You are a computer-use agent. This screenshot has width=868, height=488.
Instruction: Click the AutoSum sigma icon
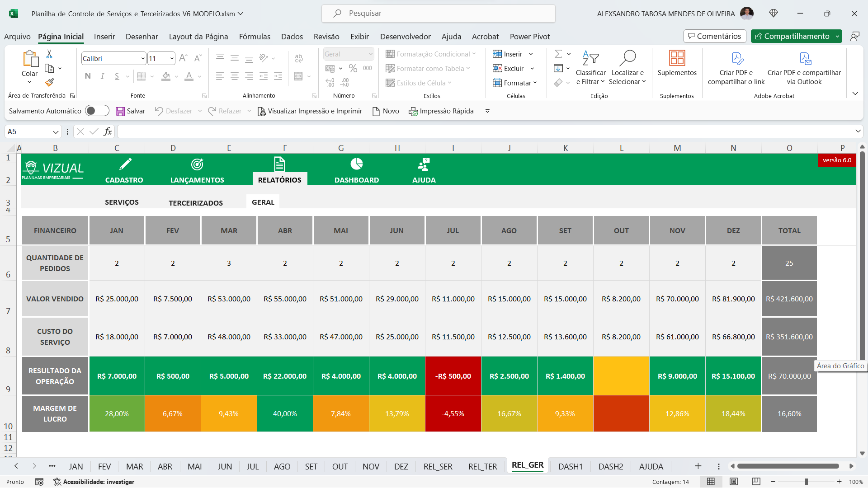tap(558, 54)
